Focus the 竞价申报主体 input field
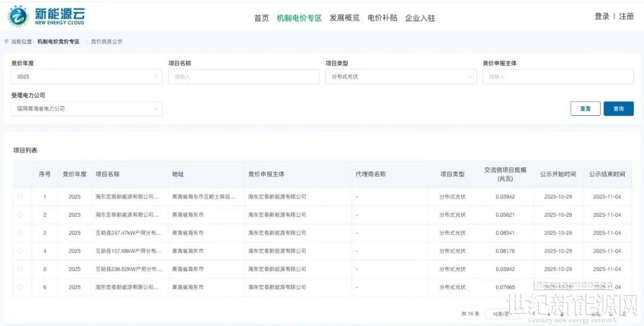Viewport: 644px width, 326px height. pos(558,76)
